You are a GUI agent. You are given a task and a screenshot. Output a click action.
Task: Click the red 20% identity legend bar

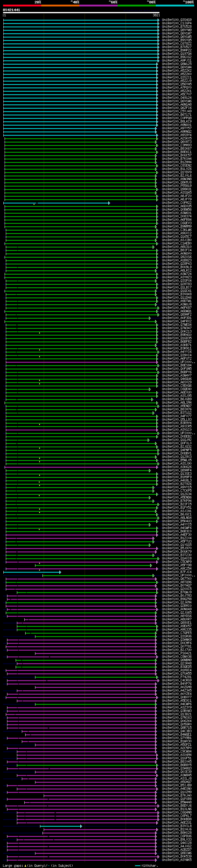(x=22, y=6)
